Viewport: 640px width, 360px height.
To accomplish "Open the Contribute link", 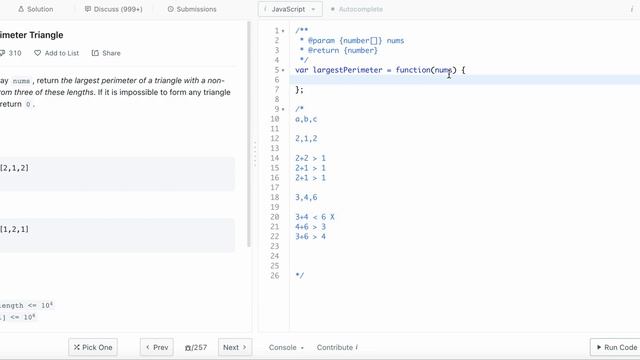I will pyautogui.click(x=335, y=347).
